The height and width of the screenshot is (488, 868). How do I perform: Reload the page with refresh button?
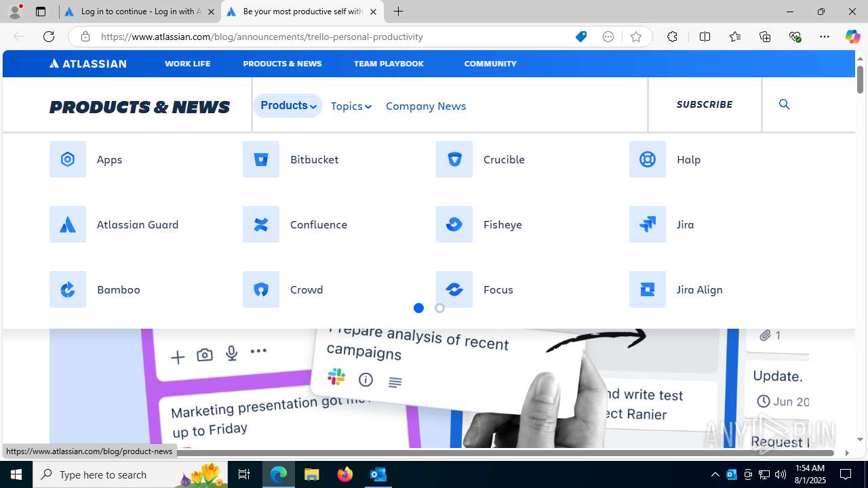(49, 37)
